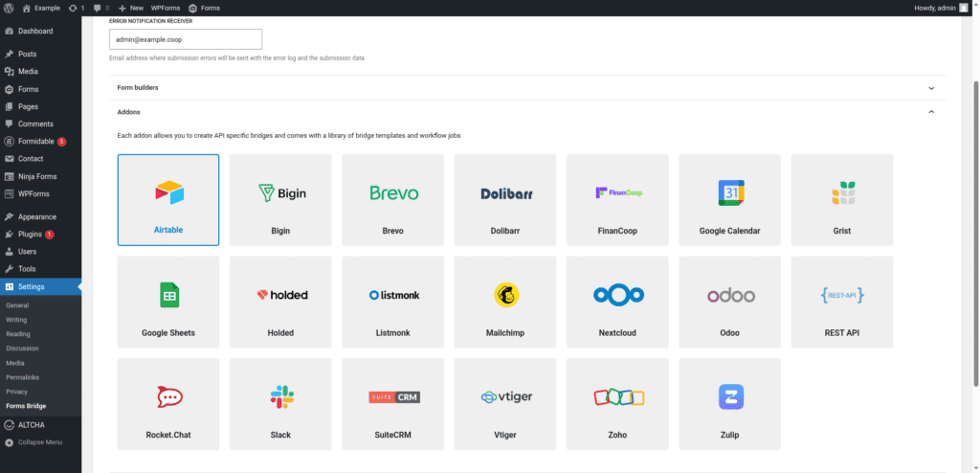Select the Holded addon card

pos(280,302)
